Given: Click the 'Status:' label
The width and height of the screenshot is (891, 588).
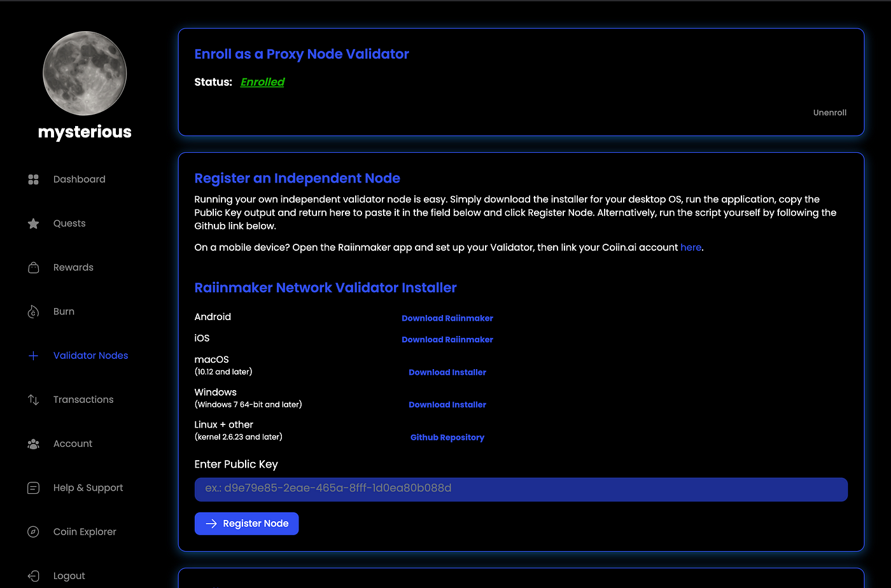Looking at the screenshot, I should (213, 82).
